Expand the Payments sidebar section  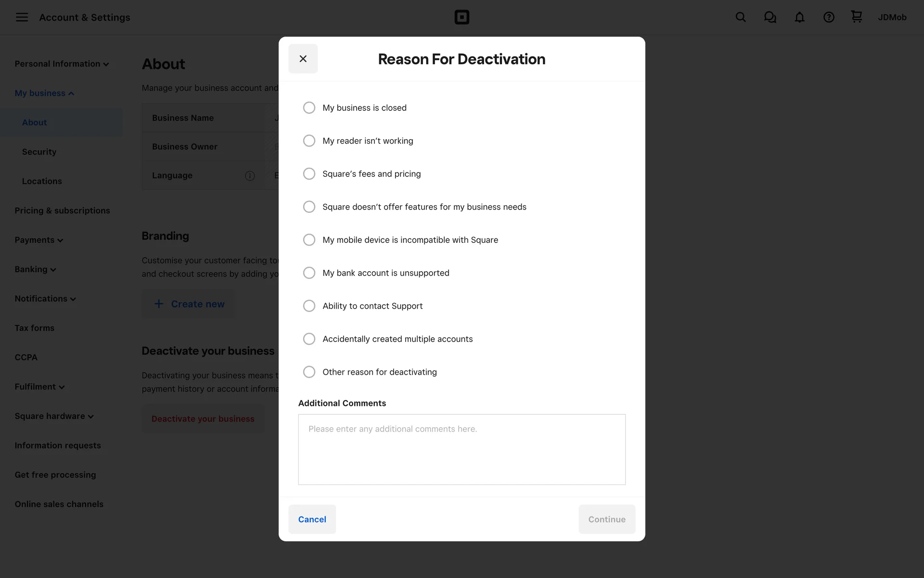pyautogui.click(x=38, y=240)
